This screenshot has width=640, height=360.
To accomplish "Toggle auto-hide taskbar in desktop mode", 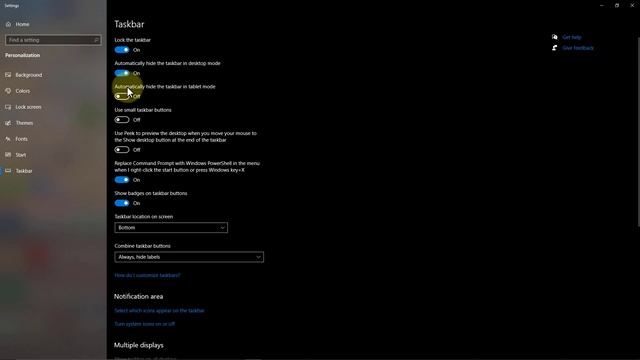I will point(122,73).
